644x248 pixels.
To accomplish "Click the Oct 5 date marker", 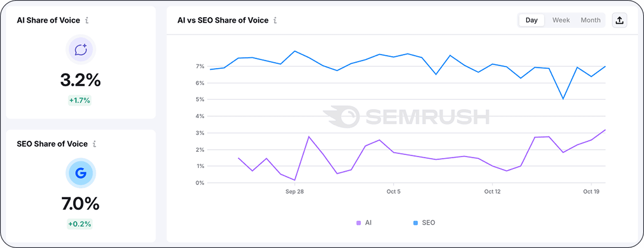I will [393, 192].
